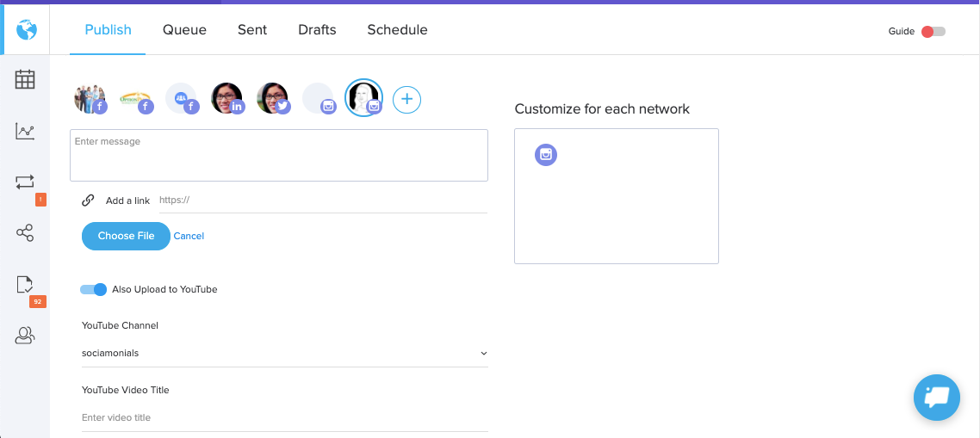Viewport: 980px width, 438px height.
Task: Click the YouTube Channel label
Action: [120, 325]
